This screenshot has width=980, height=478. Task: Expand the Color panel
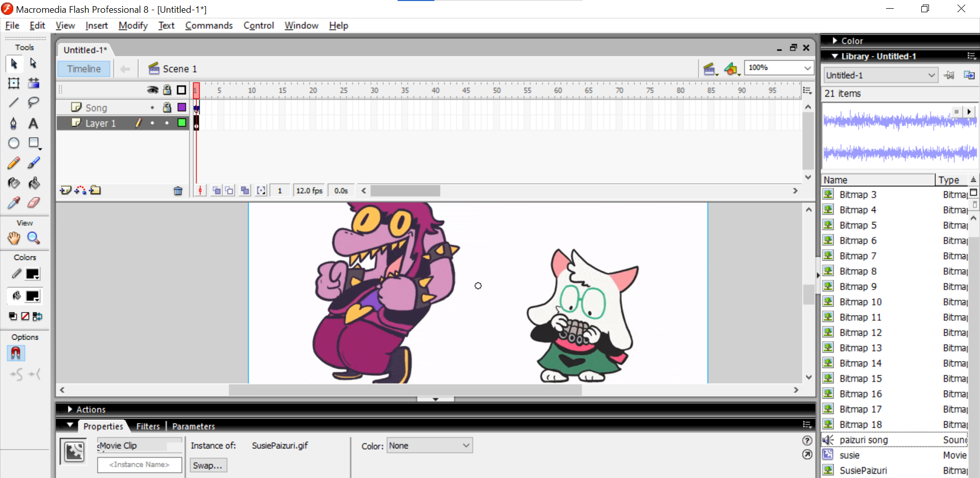[x=835, y=41]
